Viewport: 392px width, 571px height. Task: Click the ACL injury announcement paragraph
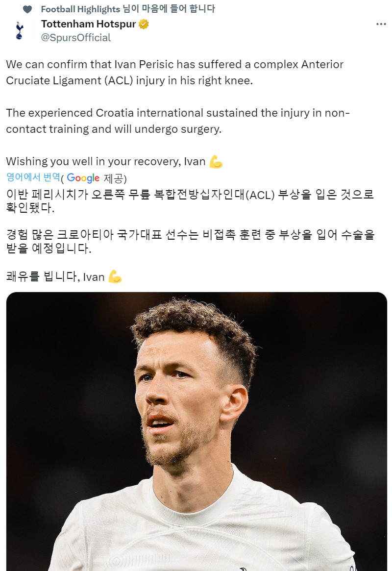[175, 72]
